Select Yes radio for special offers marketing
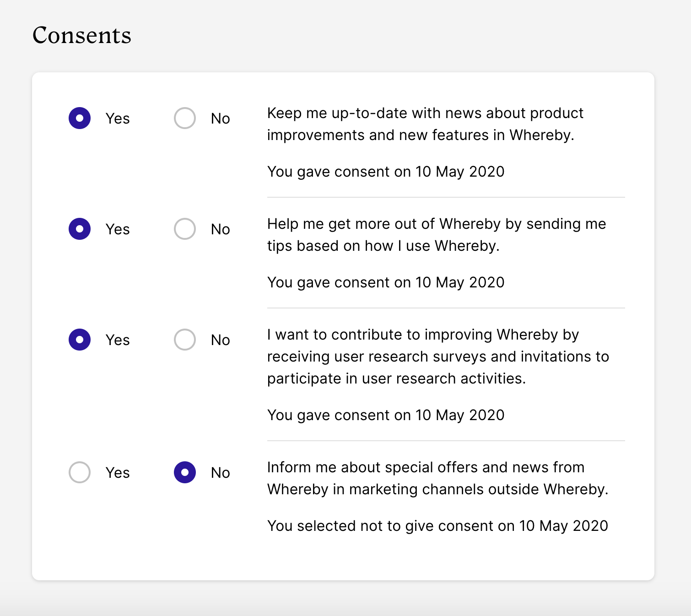Image resolution: width=691 pixels, height=616 pixels. (x=80, y=472)
